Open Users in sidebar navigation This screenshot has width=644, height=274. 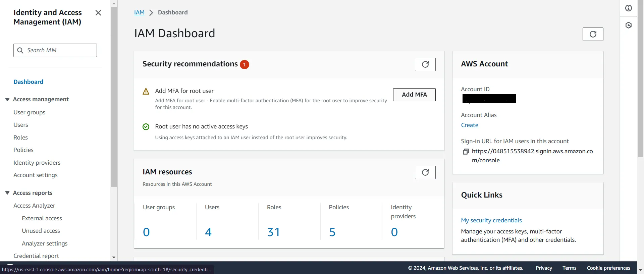(x=21, y=125)
